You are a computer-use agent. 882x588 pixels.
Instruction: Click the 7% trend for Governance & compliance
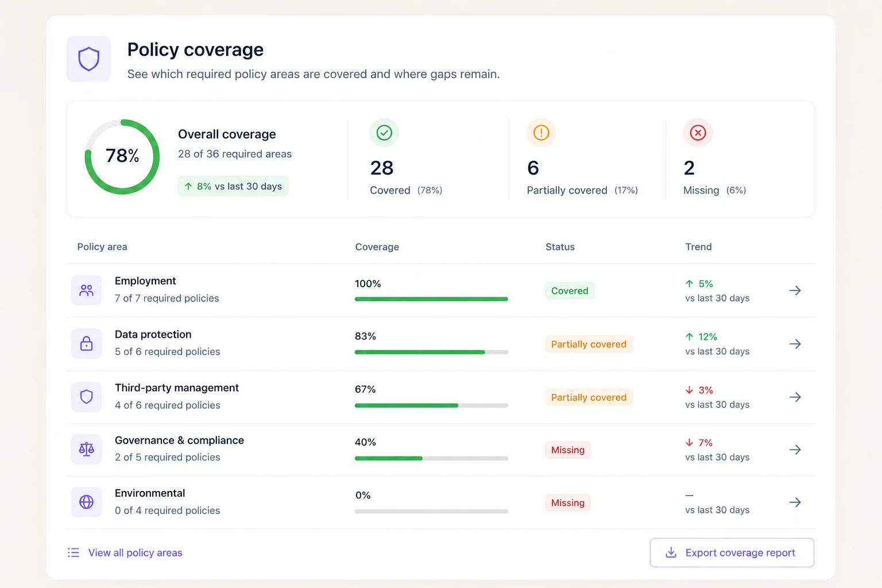pyautogui.click(x=699, y=443)
